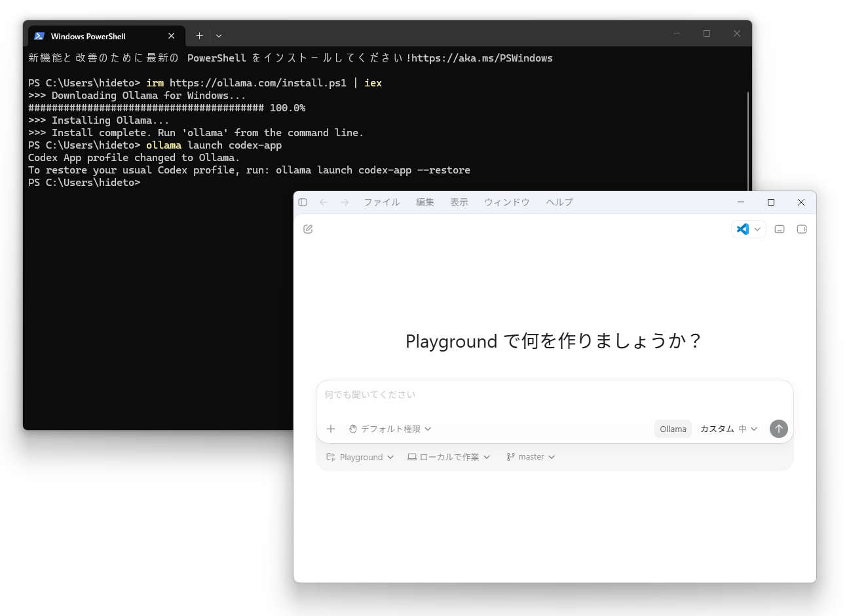Minimize the PowerShell window
Screen dimensions: 849x616
[x=677, y=33]
